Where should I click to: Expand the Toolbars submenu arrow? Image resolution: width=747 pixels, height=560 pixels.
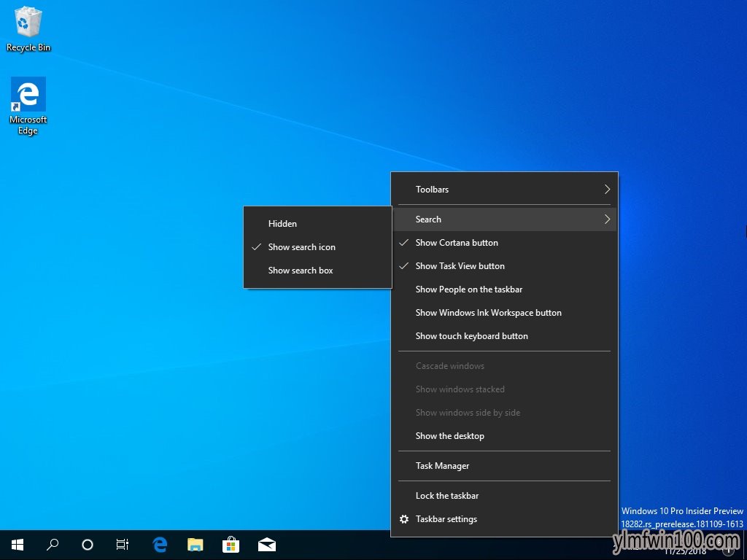(x=607, y=189)
